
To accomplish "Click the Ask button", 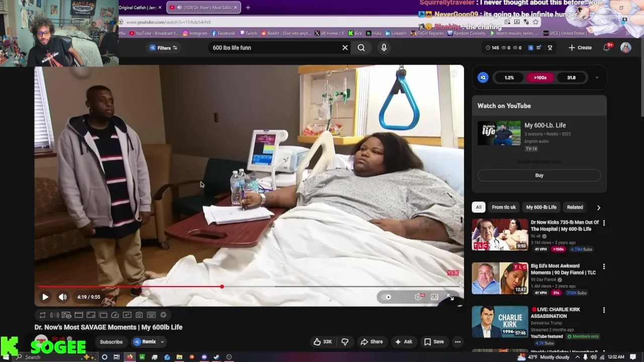I will point(404,342).
